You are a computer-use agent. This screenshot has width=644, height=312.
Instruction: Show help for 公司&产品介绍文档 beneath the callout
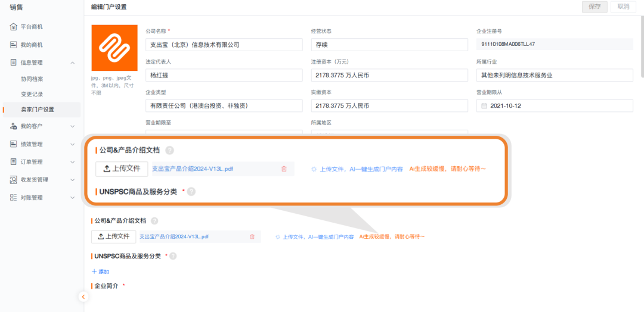pyautogui.click(x=154, y=220)
